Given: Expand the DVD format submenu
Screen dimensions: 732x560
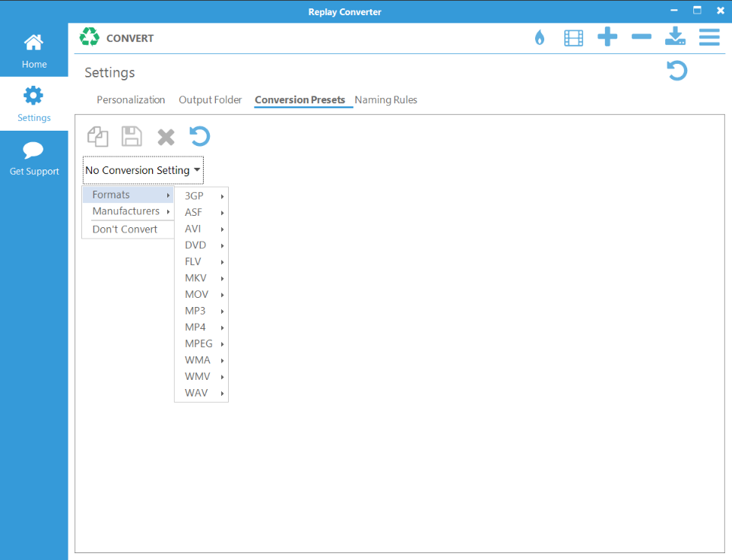Looking at the screenshot, I should pyautogui.click(x=201, y=245).
